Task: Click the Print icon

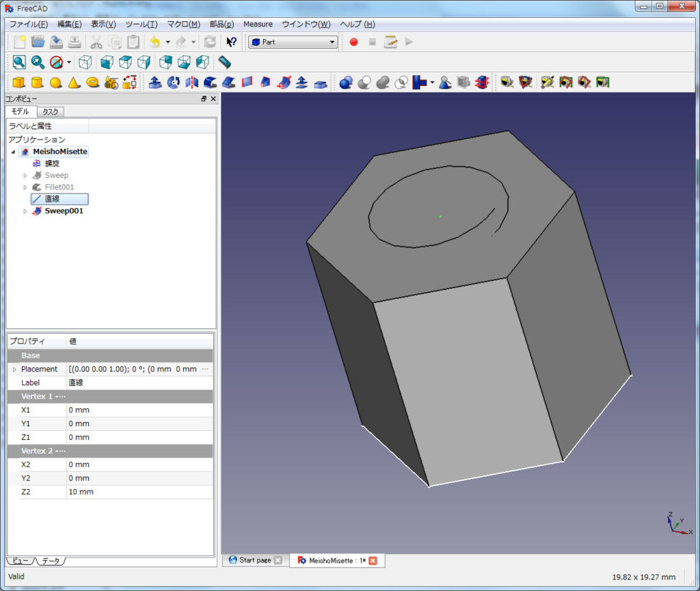Action: (75, 42)
